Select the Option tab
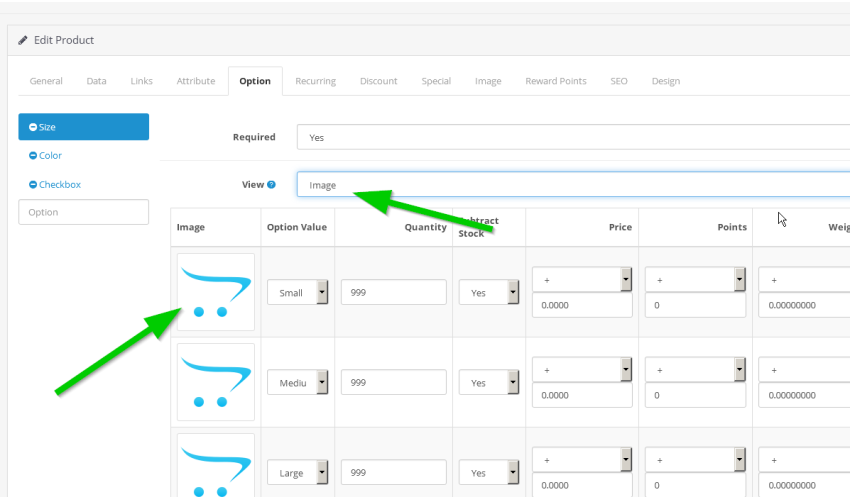Screen dimensions: 850x500 [255, 81]
